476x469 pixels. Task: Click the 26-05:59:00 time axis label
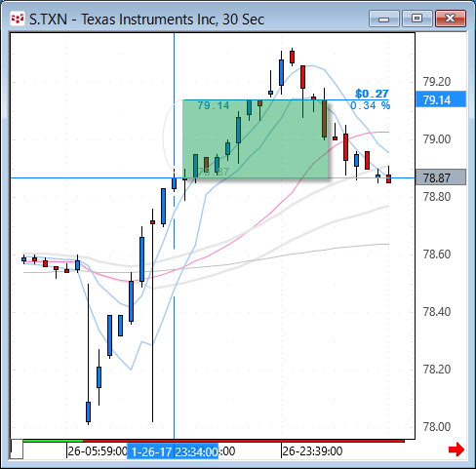[98, 451]
